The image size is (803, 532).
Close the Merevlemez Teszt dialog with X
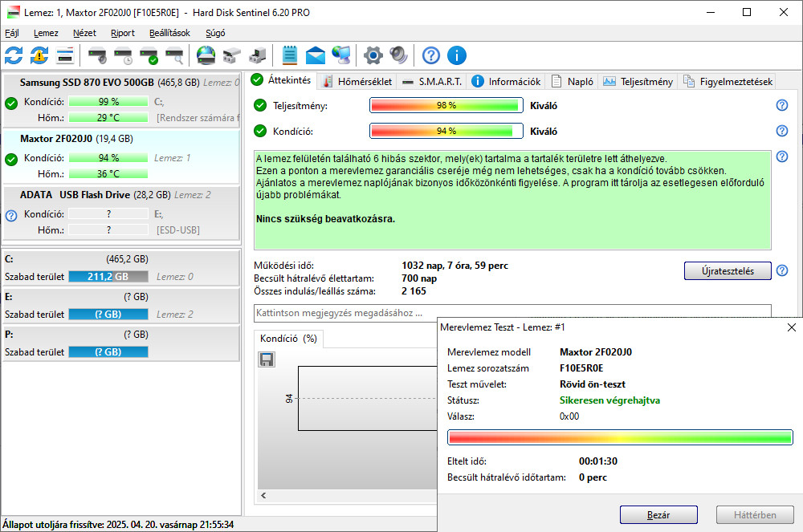click(x=791, y=327)
